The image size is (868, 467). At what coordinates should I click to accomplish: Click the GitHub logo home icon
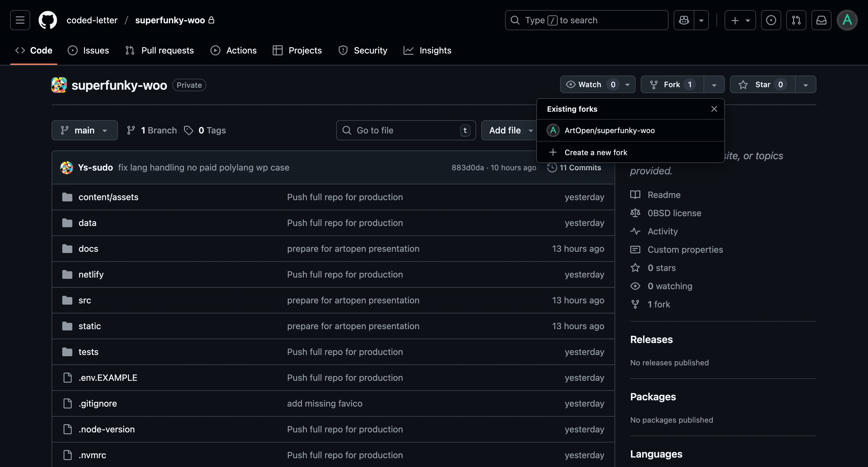pos(47,20)
